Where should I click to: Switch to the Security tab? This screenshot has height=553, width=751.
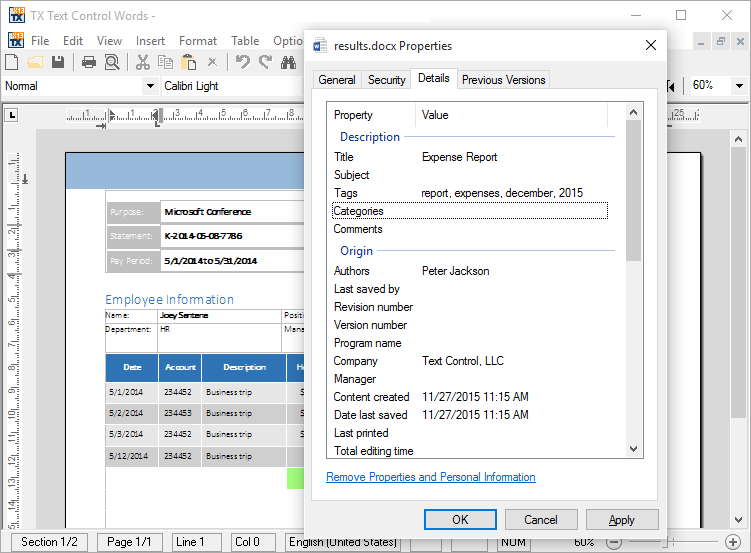386,80
